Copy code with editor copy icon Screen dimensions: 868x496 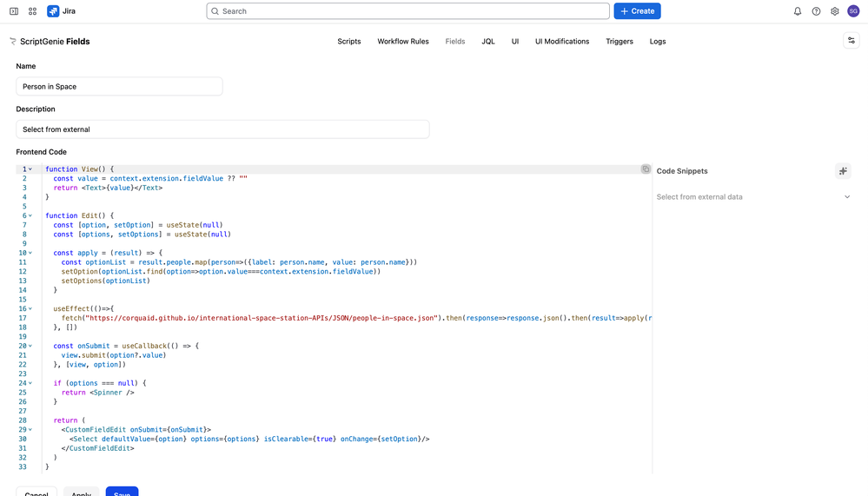pyautogui.click(x=646, y=169)
